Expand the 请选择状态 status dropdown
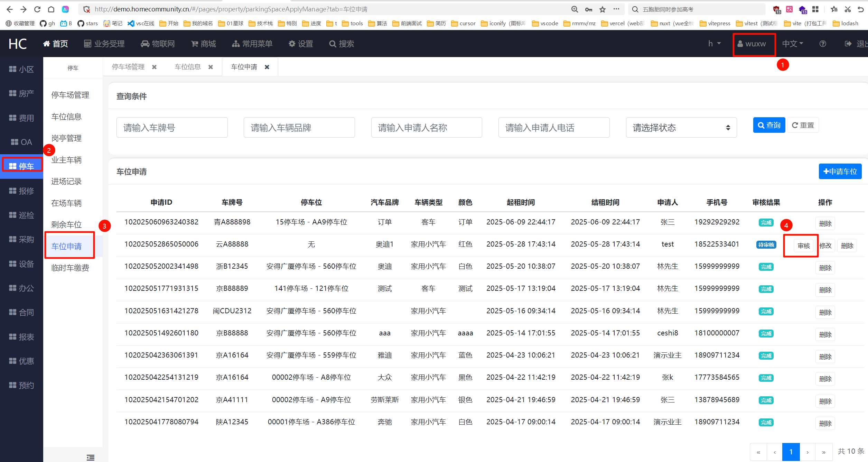The image size is (868, 462). (x=681, y=128)
